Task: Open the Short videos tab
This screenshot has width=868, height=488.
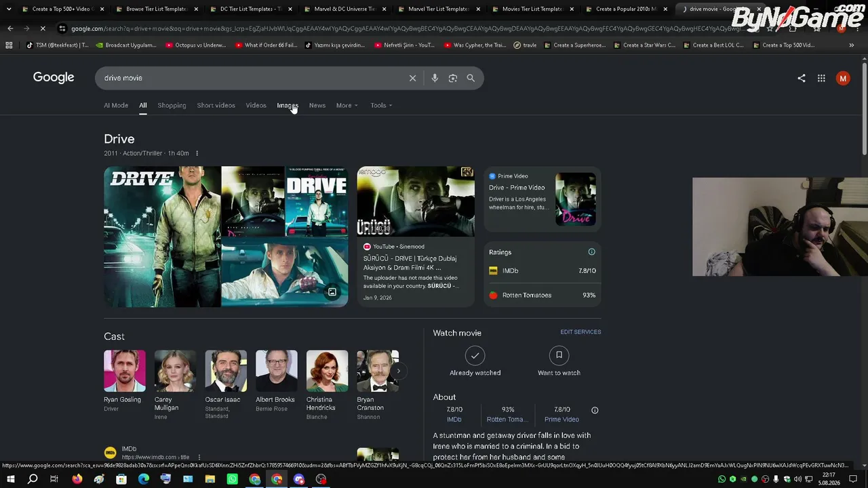Action: (216, 105)
